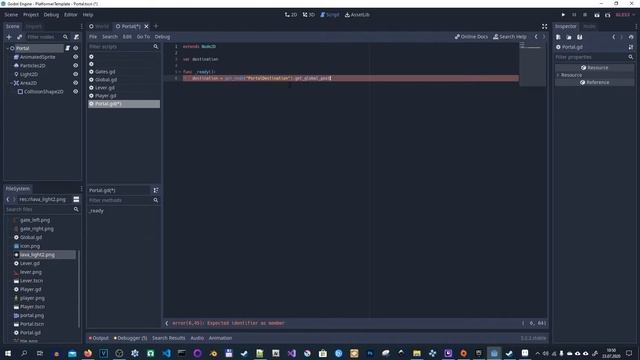640x360 pixels.
Task: Toggle alphabetical sorting of methods list
Action: (156, 190)
